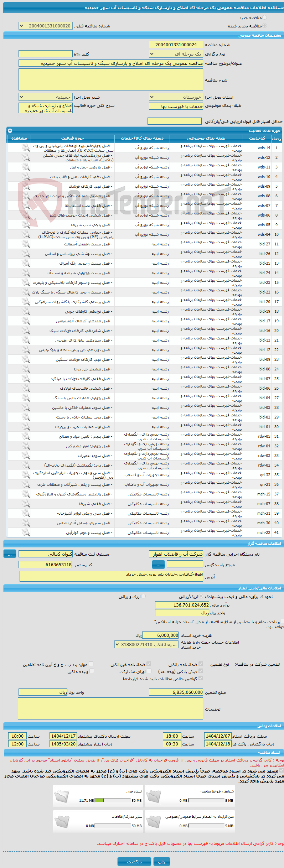This screenshot has width=284, height=868.
Task: Select the ارزی و ریالی radio option
Action: 144,596
